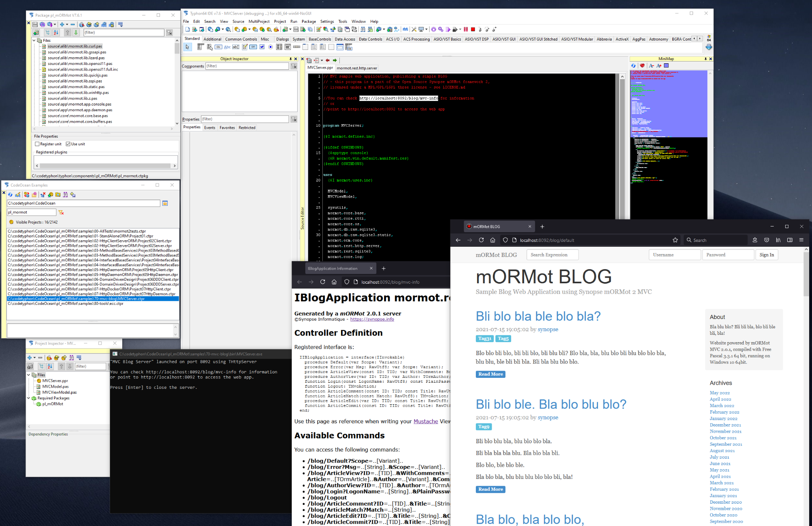Toggle the Use unit checkbox
Screen dimensions: 812x526
coord(68,144)
